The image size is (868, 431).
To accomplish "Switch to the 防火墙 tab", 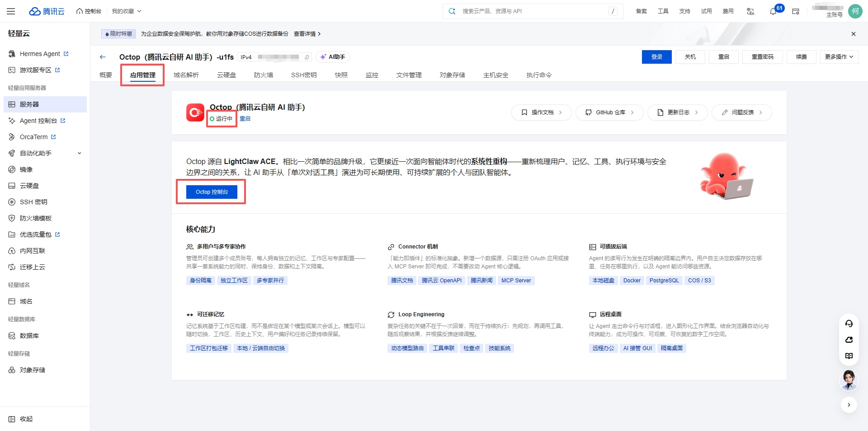I will 264,75.
